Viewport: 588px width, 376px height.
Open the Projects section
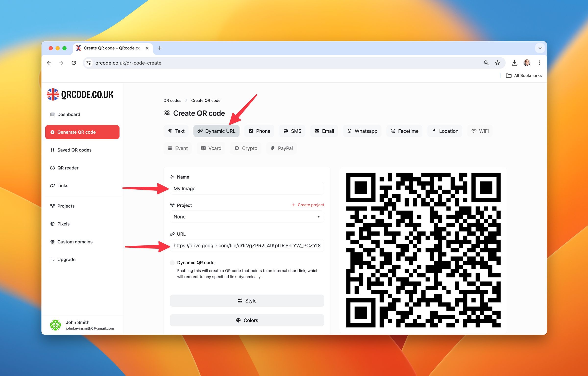[66, 206]
